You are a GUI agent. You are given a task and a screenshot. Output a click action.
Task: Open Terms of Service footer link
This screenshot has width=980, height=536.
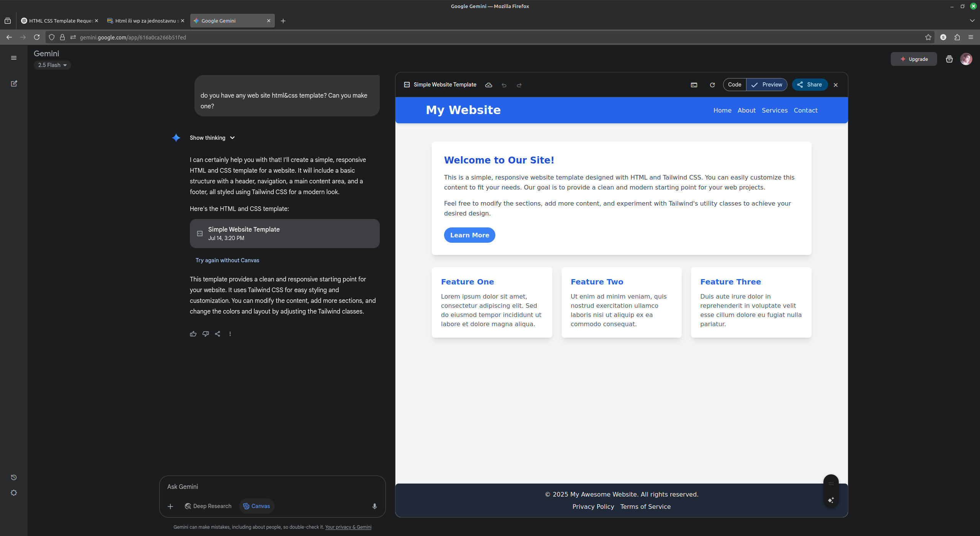645,507
